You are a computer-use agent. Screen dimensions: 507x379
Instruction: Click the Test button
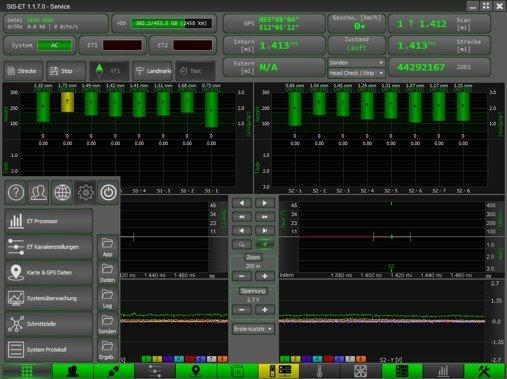(x=195, y=71)
